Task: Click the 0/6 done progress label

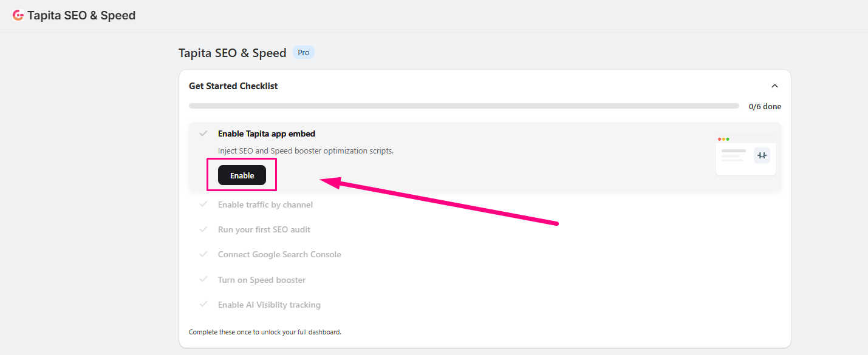Action: coord(765,106)
